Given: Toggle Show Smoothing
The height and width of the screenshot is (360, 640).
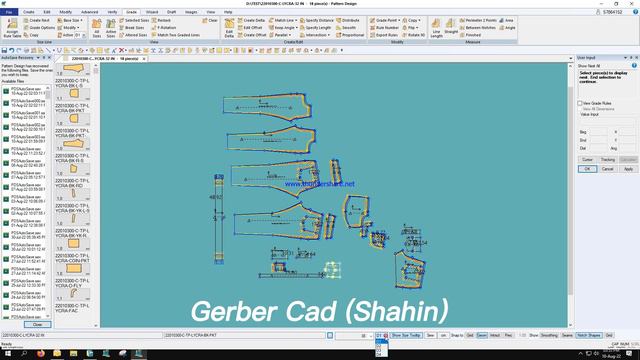Looking at the screenshot, I should 549,335.
